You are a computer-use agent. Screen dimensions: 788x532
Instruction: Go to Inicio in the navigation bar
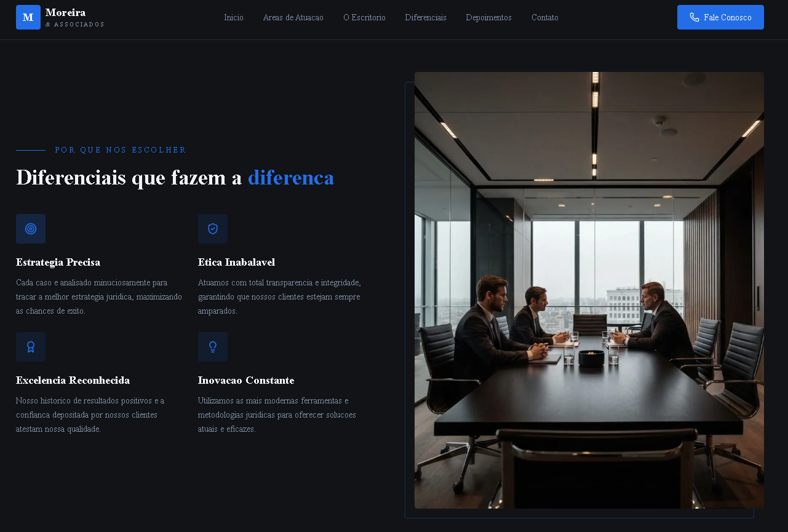234,18
